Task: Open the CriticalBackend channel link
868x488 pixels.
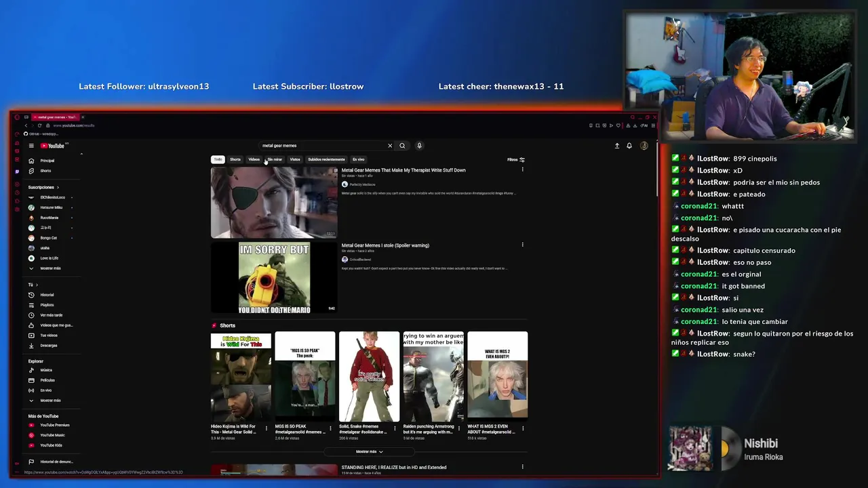Action: click(x=360, y=260)
